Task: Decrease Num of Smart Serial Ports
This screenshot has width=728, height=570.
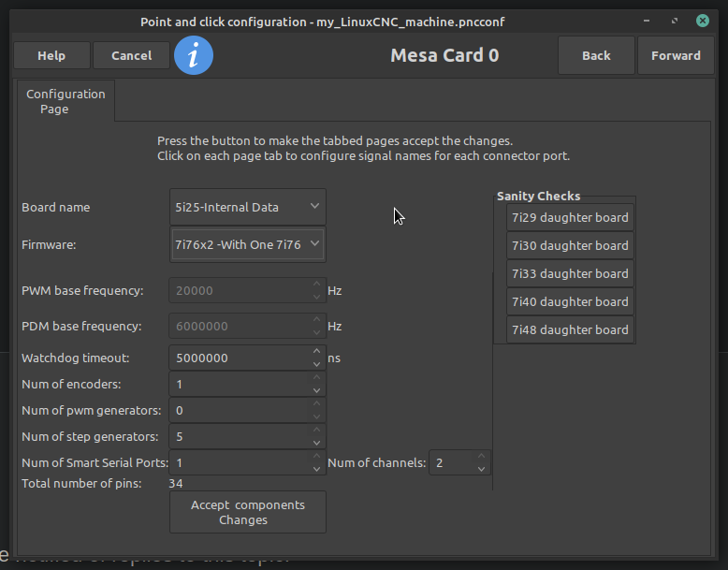Action: tap(316, 469)
